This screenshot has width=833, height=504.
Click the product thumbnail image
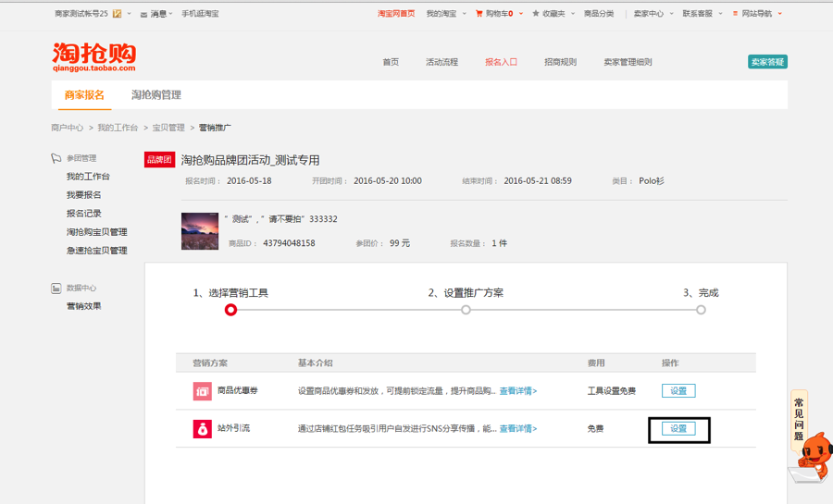200,231
